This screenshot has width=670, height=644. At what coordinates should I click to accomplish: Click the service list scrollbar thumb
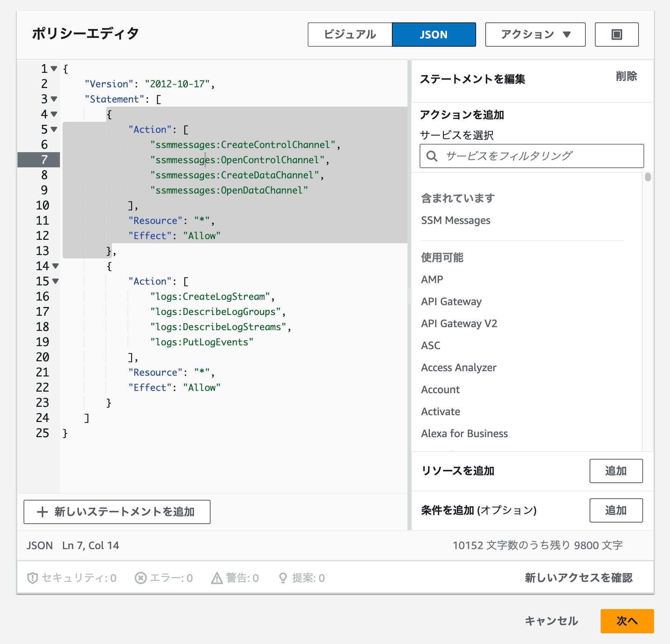click(648, 177)
